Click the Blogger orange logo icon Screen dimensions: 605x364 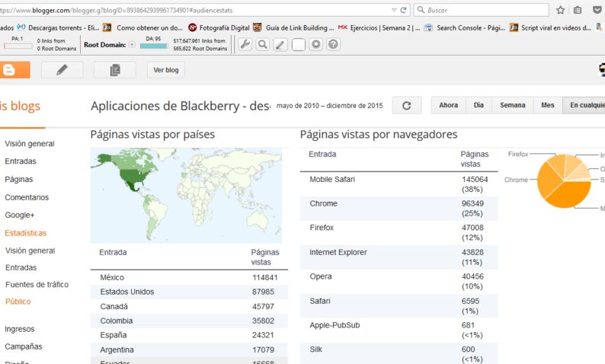point(14,70)
